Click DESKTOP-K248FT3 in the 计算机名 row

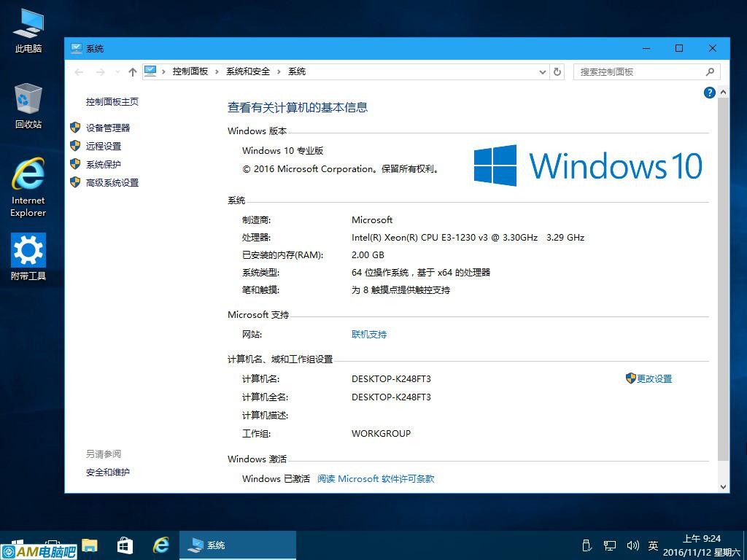(391, 379)
